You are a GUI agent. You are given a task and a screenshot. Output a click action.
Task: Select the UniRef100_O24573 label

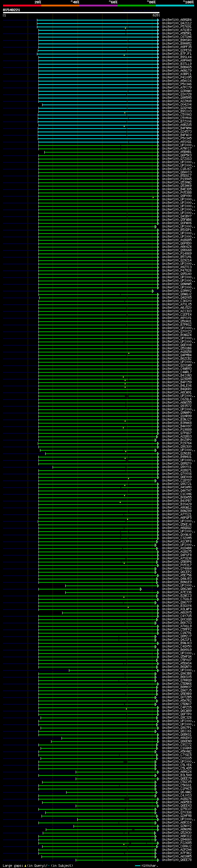pos(176,131)
